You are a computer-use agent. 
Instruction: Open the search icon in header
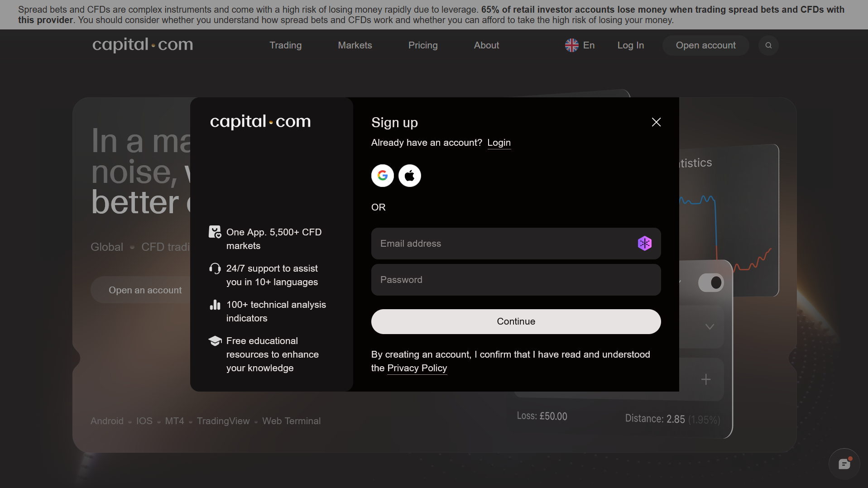point(768,45)
